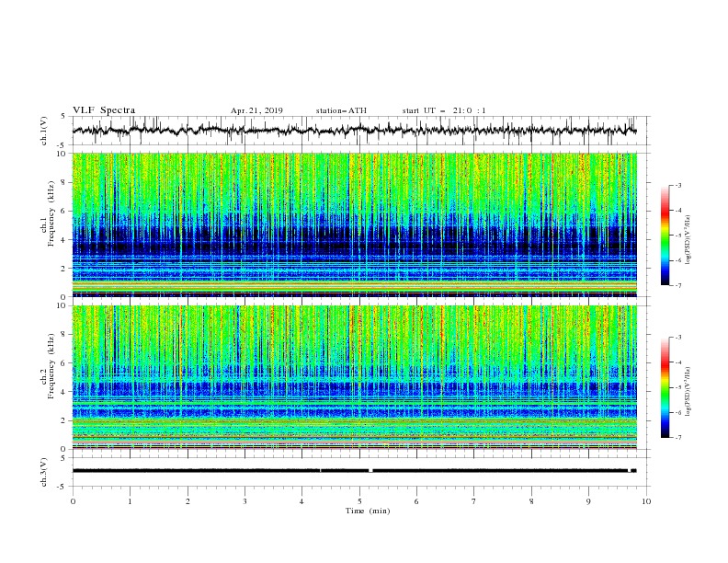Click the upper 'log(PSD)(V²/Hz)' colorbar label
The image size is (728, 563).
tap(688, 240)
